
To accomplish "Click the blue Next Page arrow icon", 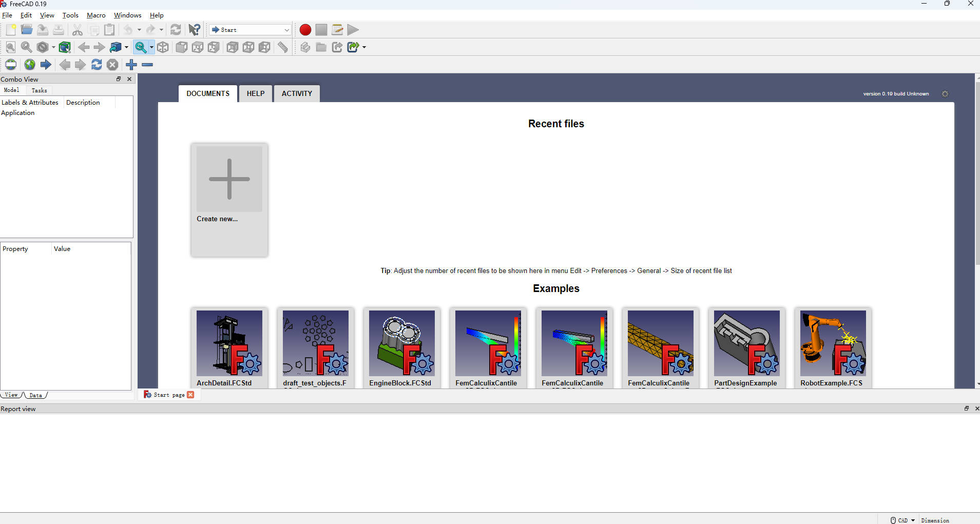I will point(46,65).
